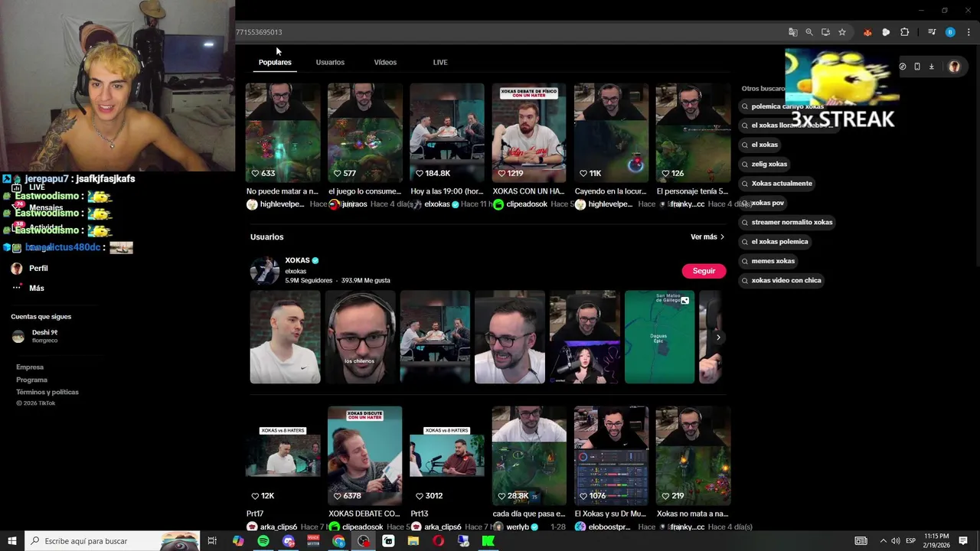Open the Chrome profile avatar button
Viewport: 980px width, 551px height.
(950, 32)
